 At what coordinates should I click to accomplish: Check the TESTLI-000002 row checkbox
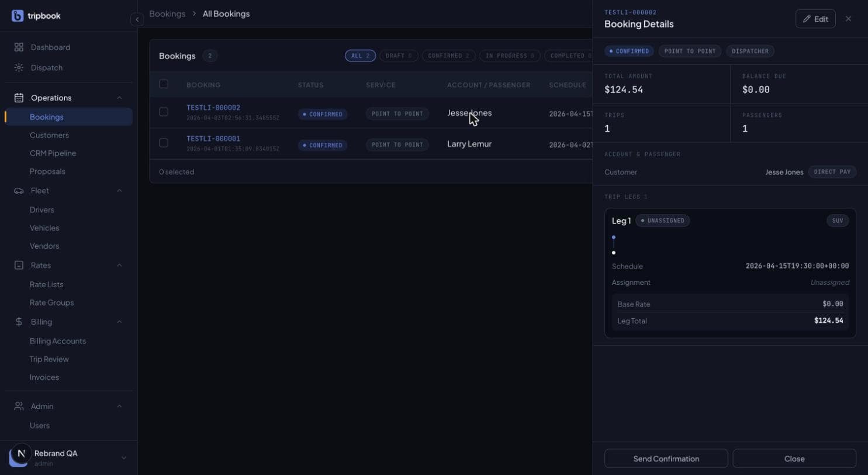(x=164, y=112)
